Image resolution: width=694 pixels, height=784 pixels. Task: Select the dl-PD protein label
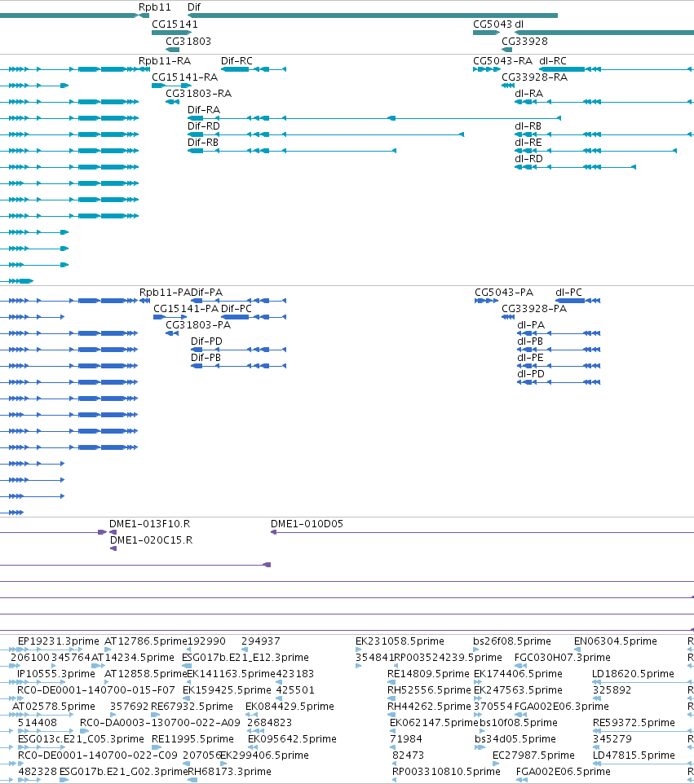pos(531,374)
